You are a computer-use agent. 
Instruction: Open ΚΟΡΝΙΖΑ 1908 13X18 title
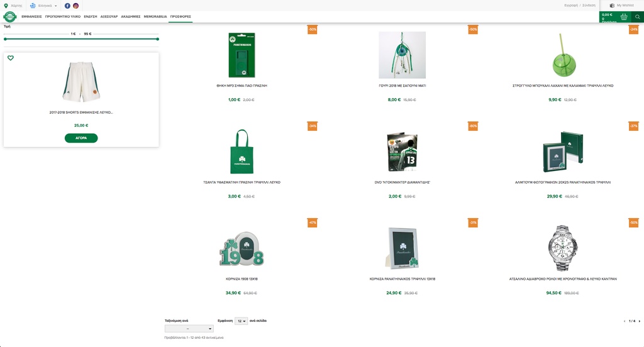(242, 279)
